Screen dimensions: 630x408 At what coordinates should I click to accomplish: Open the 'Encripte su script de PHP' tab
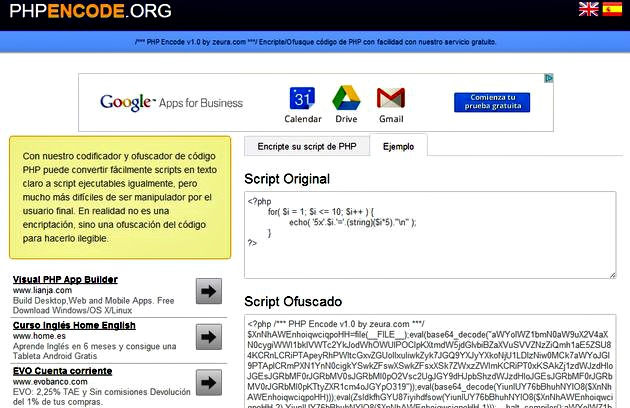pos(307,146)
